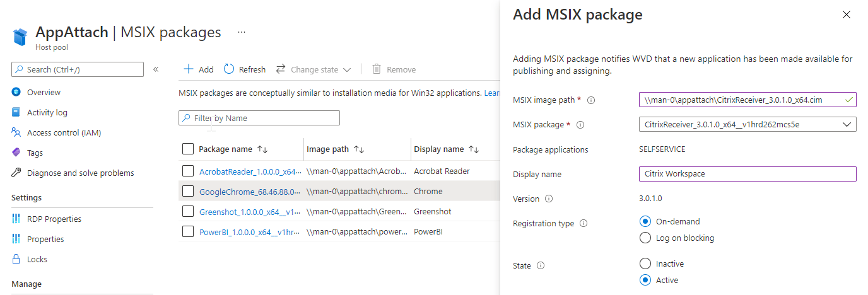Open Overview in the sidebar
Screen dimensions: 868x295
pyautogui.click(x=44, y=92)
